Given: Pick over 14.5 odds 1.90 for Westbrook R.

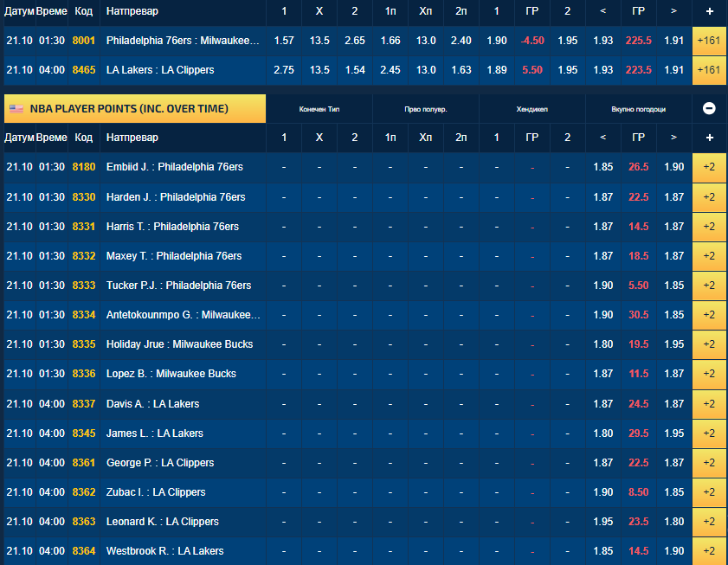Looking at the screenshot, I should point(673,551).
